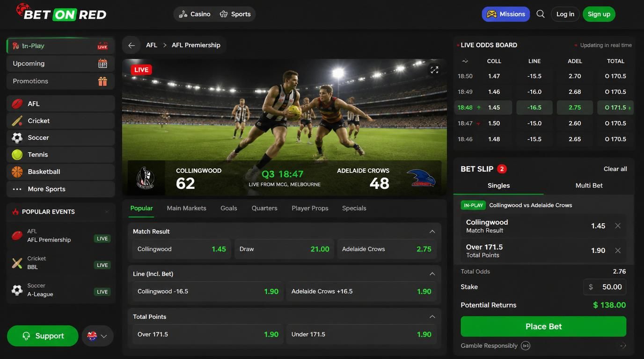Remove Collingwood Match Result from bet slip
The image size is (644, 359).
coord(618,226)
